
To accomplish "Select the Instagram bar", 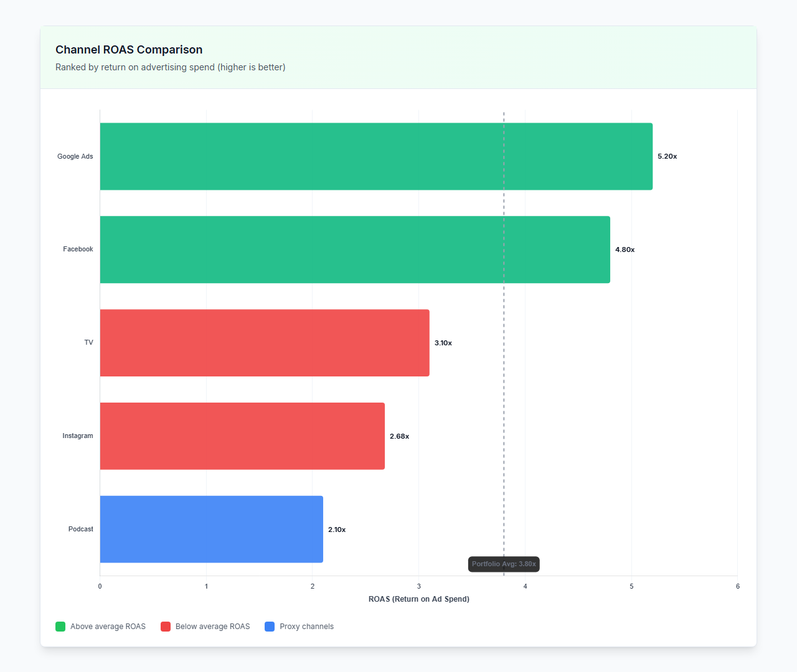I will 242,436.
